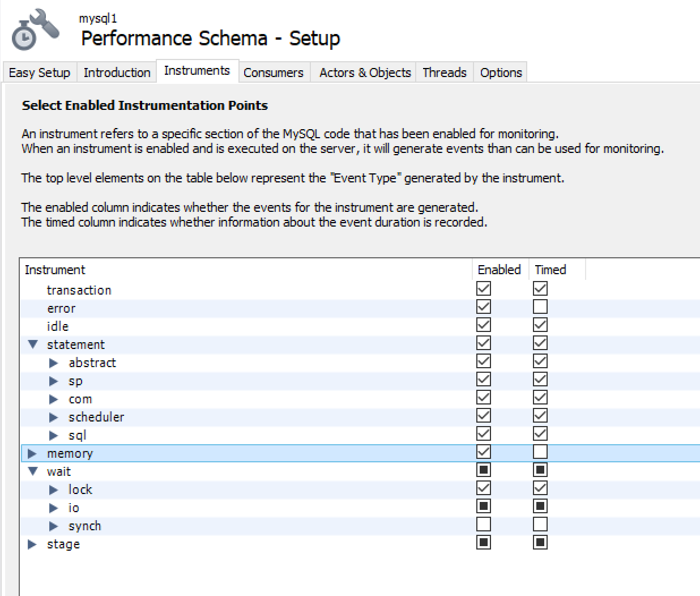Viewport: 700px width, 596px height.
Task: Expand the memory instrument group
Action: click(32, 453)
